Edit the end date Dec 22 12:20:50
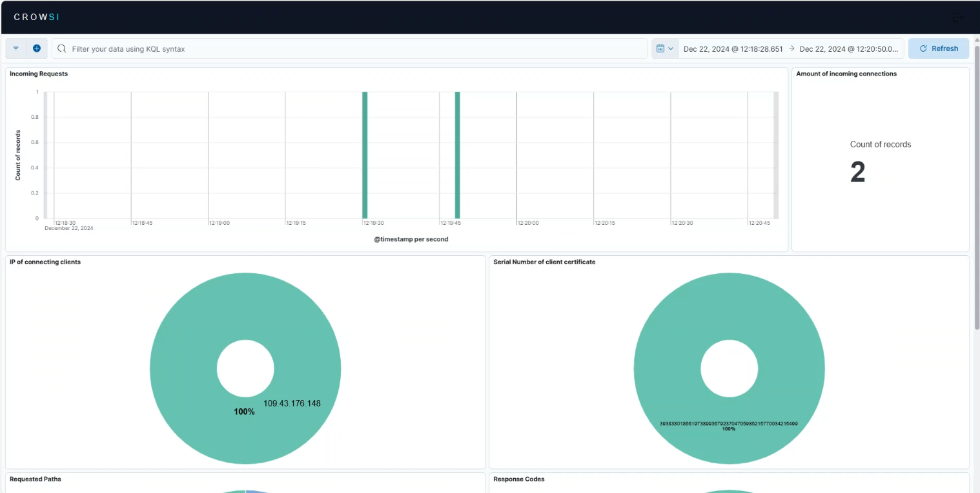 pyautogui.click(x=848, y=48)
